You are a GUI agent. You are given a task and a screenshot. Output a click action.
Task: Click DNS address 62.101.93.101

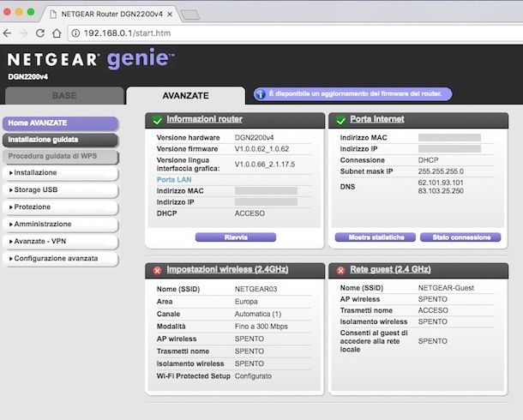[x=441, y=183]
